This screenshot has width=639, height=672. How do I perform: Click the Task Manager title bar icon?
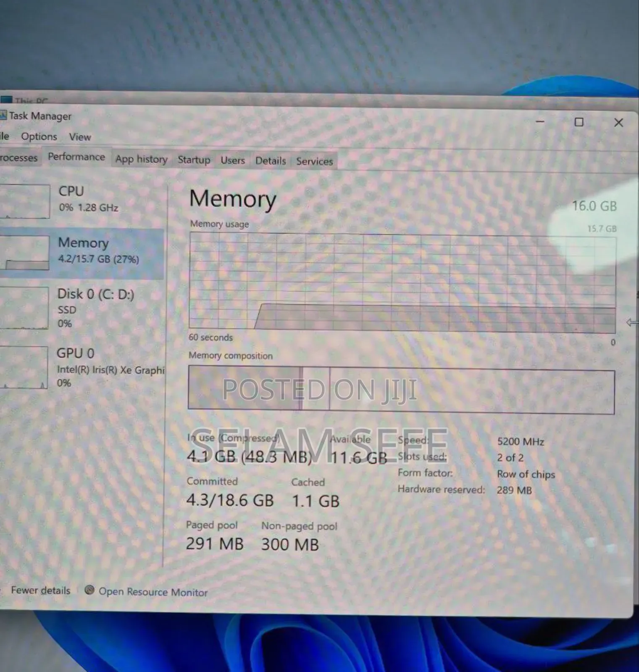tap(3, 115)
